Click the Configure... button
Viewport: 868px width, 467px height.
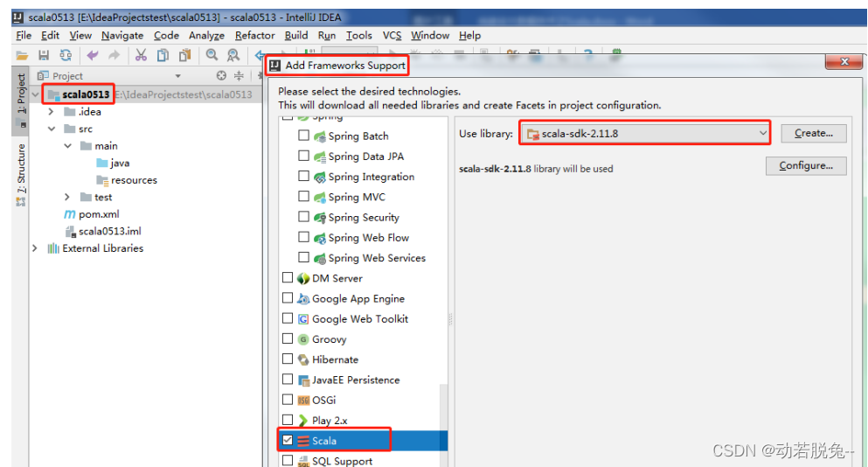pos(806,165)
